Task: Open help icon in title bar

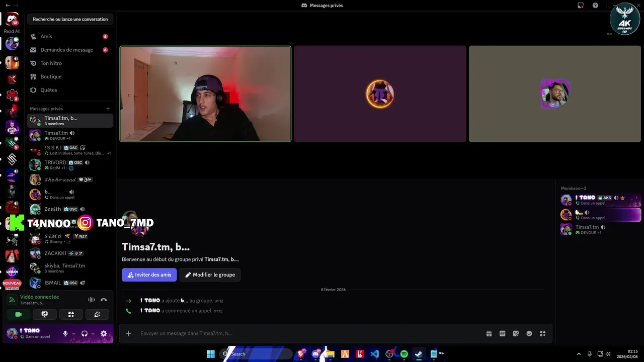Action: 595,6
